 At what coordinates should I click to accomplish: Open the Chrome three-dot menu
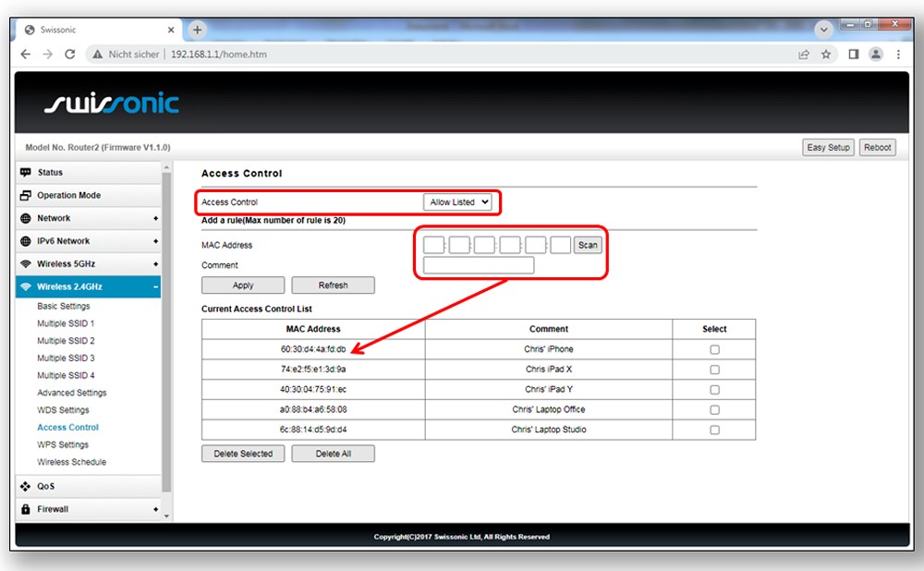898,55
